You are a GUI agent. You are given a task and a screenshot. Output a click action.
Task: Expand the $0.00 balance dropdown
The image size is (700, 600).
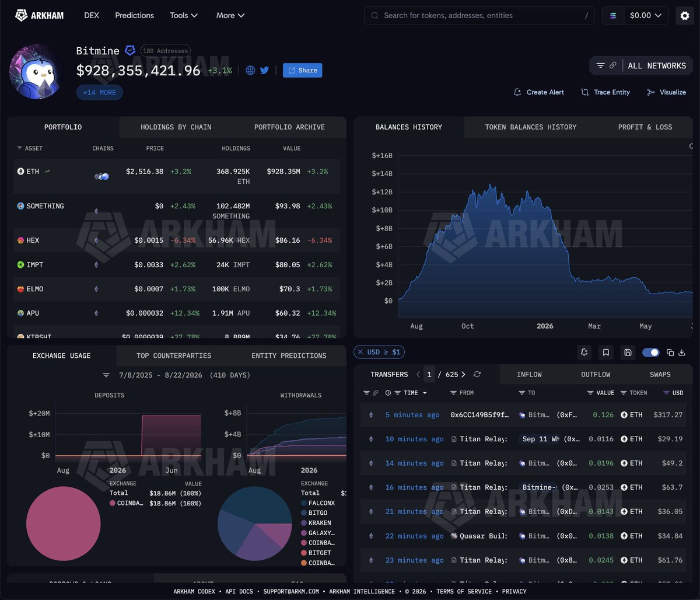coord(646,16)
